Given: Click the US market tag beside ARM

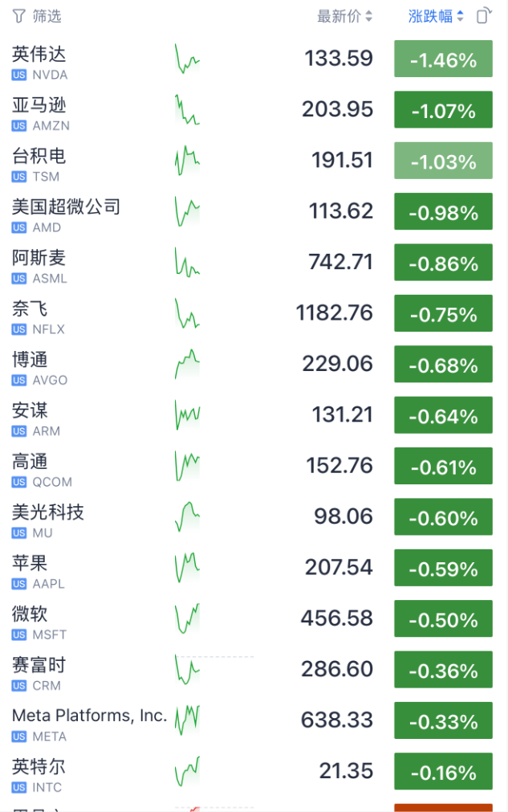Looking at the screenshot, I should (x=19, y=431).
